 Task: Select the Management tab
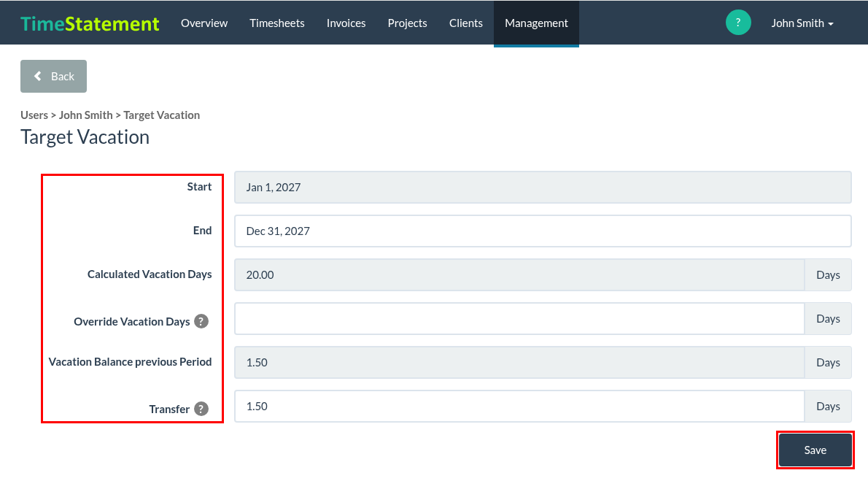[x=536, y=23]
